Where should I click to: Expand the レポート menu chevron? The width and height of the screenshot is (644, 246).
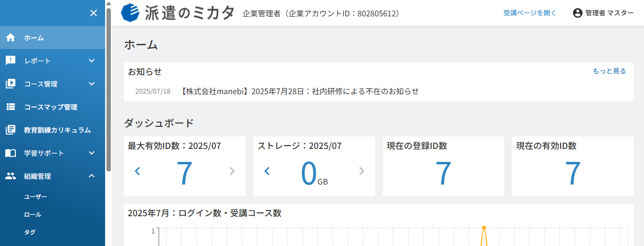(x=92, y=61)
